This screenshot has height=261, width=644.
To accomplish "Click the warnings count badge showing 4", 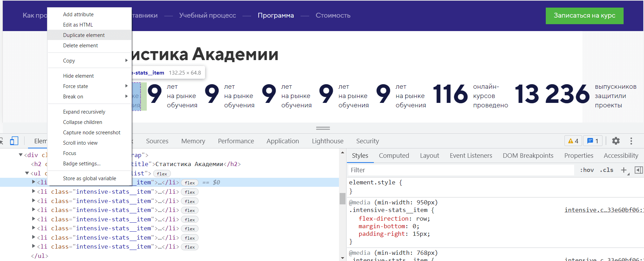I will [573, 141].
